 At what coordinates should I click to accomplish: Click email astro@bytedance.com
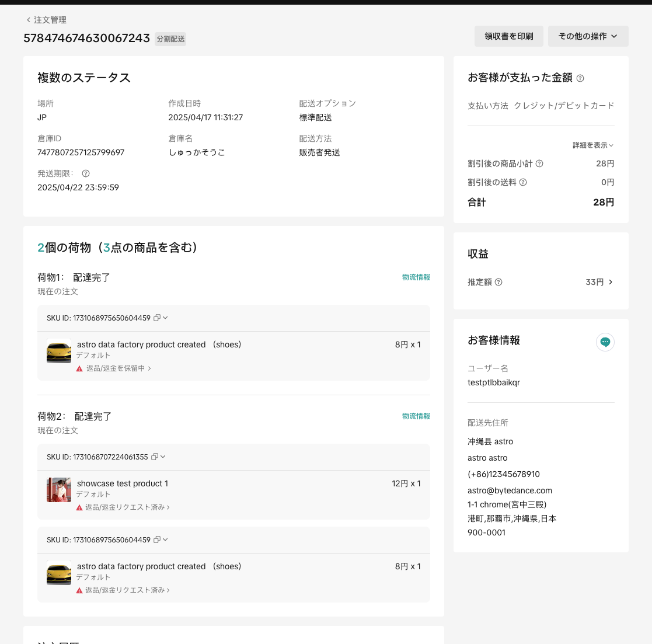pyautogui.click(x=510, y=490)
